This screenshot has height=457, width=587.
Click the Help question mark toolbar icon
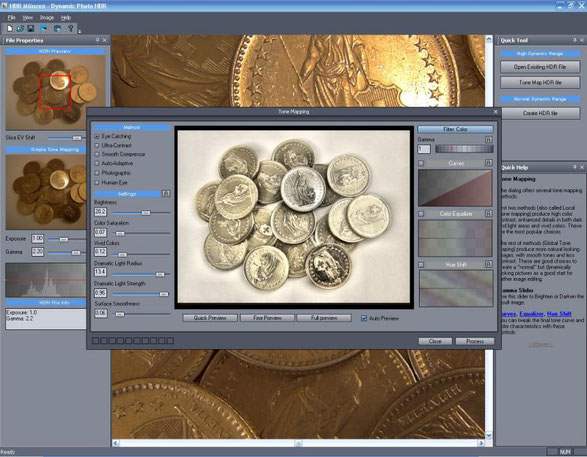pos(70,28)
